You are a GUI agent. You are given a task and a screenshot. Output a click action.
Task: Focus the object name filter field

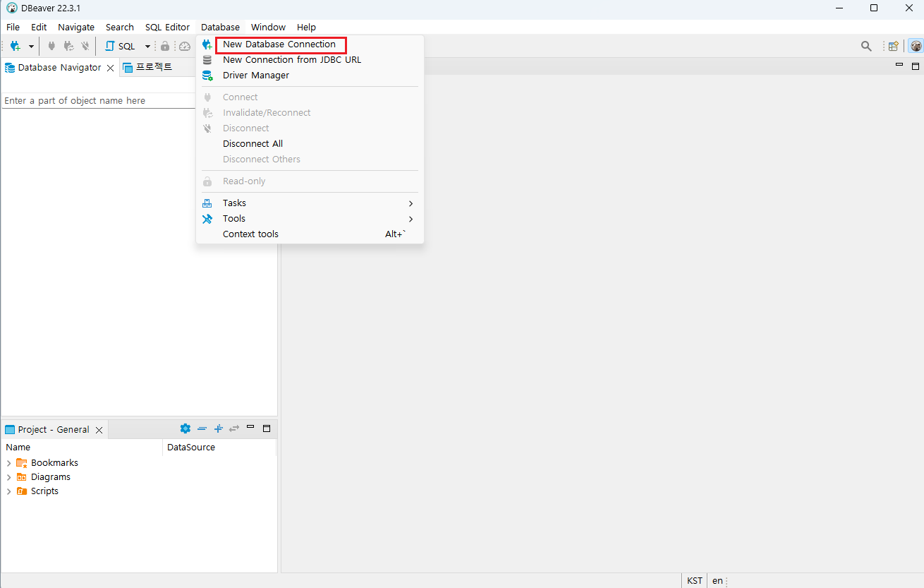pos(99,101)
